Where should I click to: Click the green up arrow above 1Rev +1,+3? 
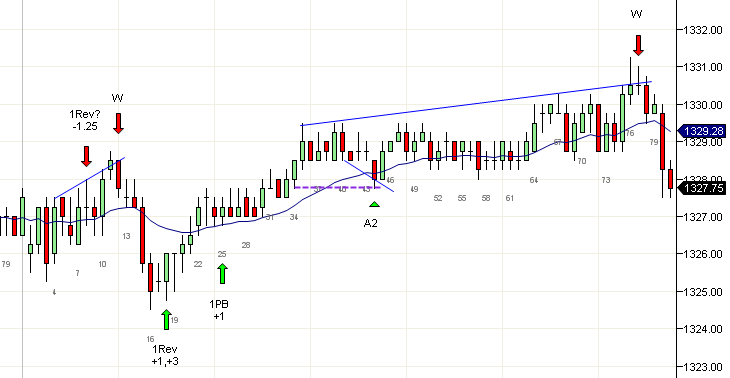click(x=166, y=319)
